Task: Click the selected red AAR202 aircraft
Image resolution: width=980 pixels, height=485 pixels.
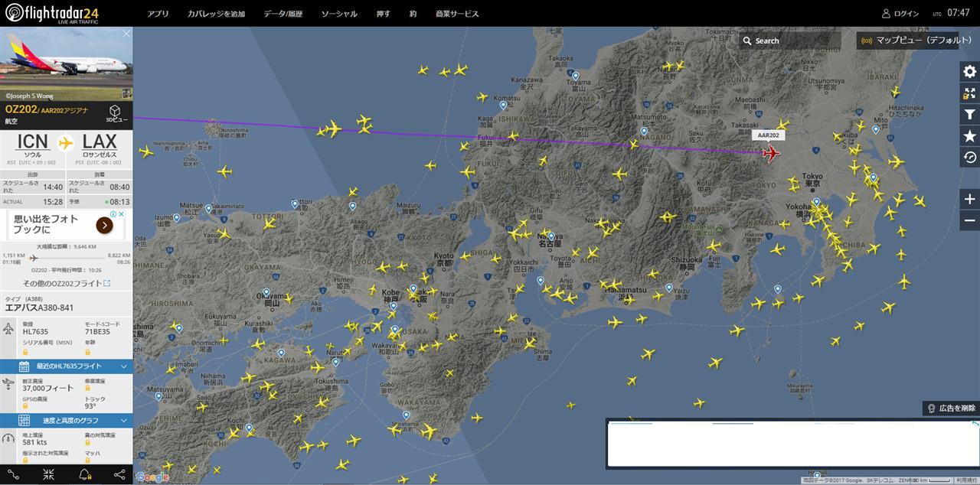Action: click(x=771, y=154)
